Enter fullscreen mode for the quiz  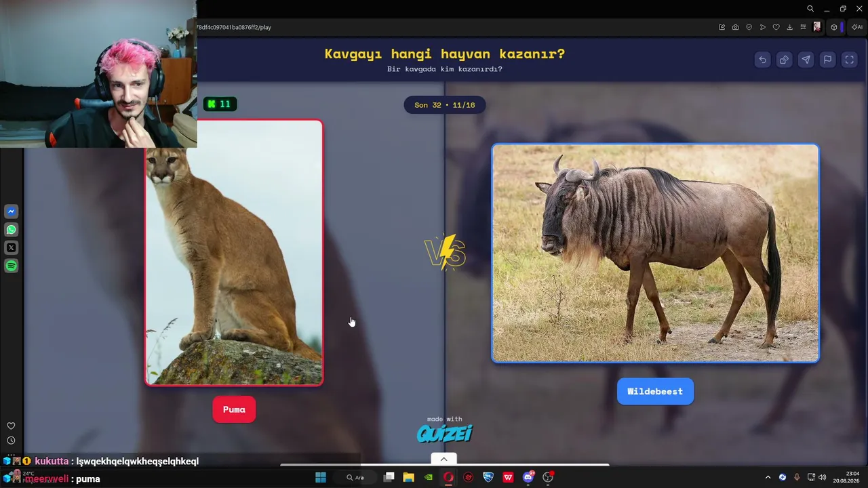(849, 60)
